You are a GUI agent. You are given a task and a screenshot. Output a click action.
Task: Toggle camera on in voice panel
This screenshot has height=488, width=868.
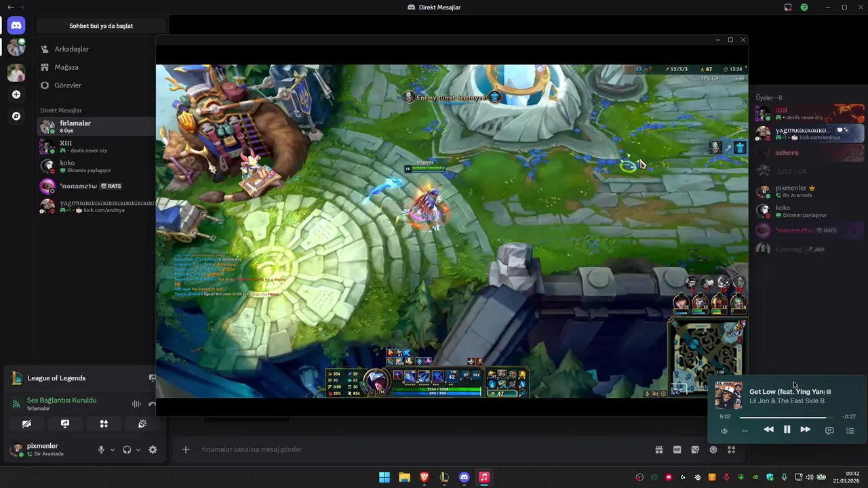(26, 424)
